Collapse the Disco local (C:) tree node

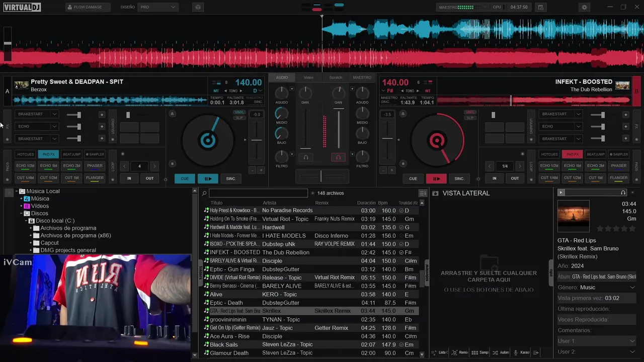tap(26, 221)
